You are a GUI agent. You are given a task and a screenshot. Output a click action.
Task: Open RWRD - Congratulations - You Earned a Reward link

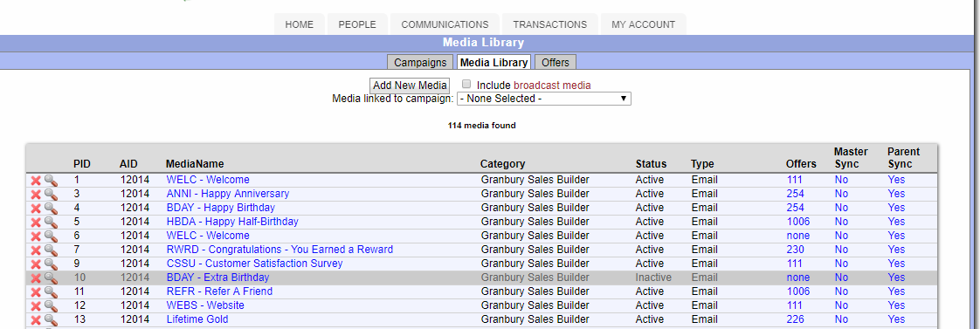click(x=280, y=250)
